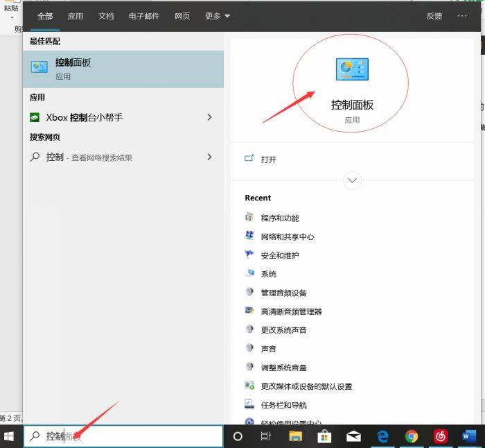The image size is (485, 448).
Task: Launch Microsoft Edge from taskbar
Action: [382, 436]
